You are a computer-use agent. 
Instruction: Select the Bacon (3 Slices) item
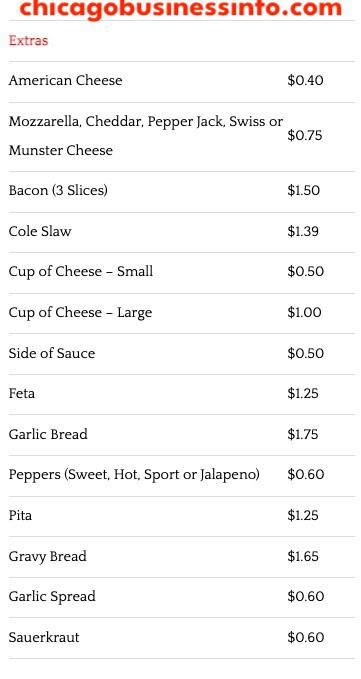click(x=58, y=191)
